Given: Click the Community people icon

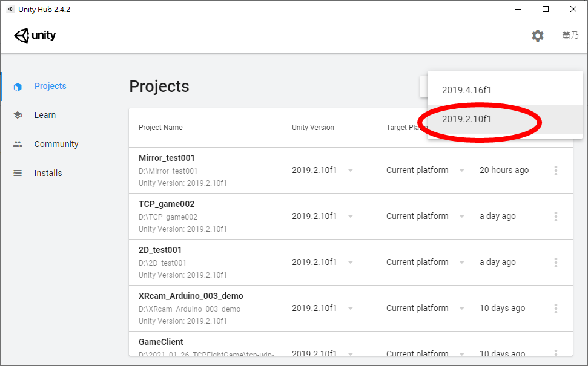Looking at the screenshot, I should tap(18, 144).
